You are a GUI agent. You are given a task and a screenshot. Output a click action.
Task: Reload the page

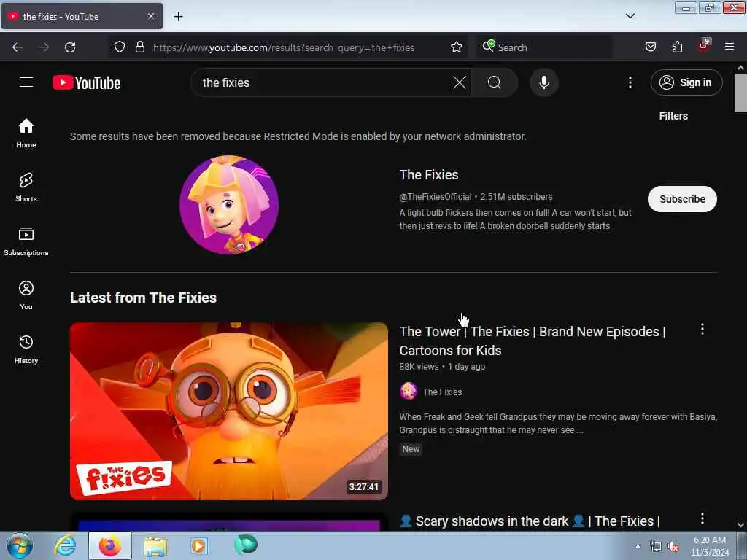(70, 47)
